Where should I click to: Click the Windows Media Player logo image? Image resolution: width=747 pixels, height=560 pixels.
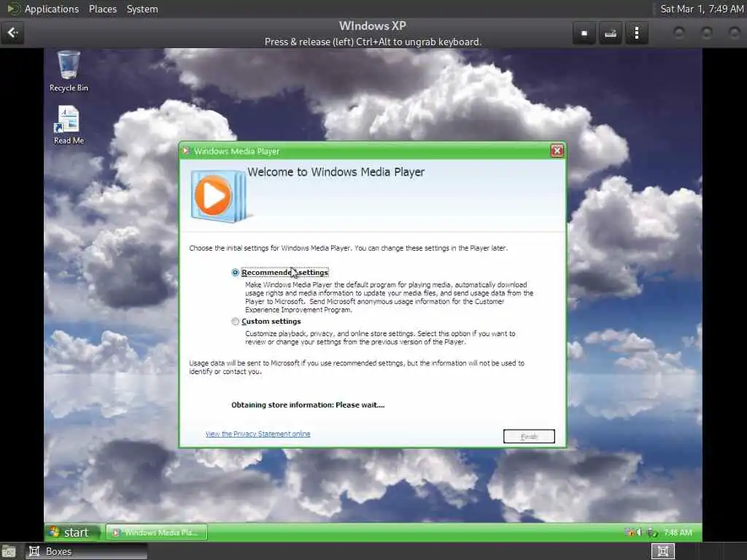tap(219, 195)
